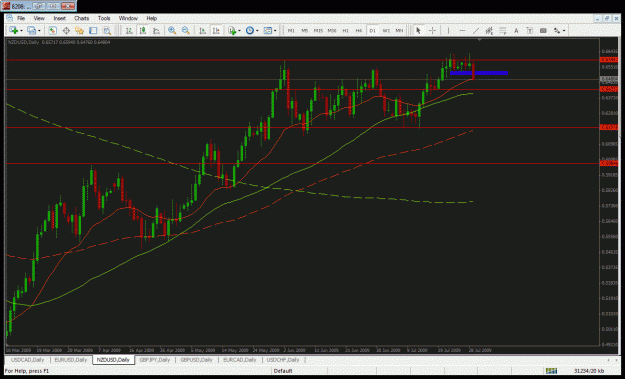Screen dimensions: 625x379
Task: Open the Help menu
Action: pos(151,18)
